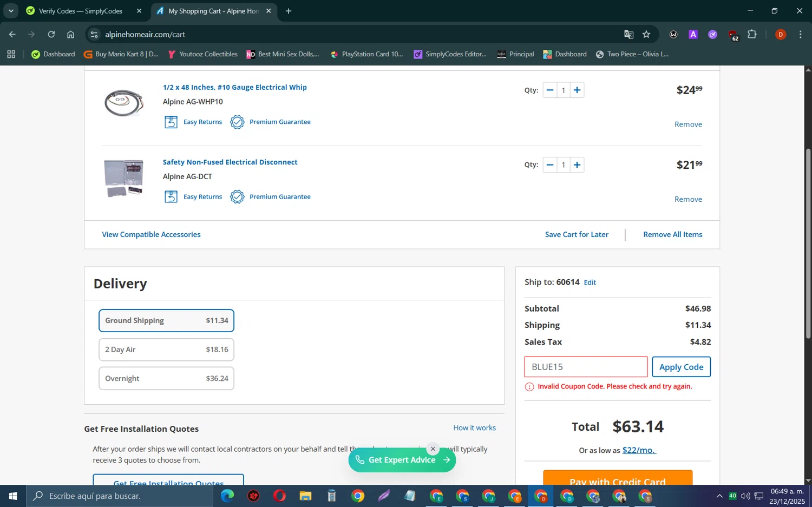Decrease quantity of Safety Non-Fused Electrical Disconnect
Image resolution: width=812 pixels, height=507 pixels.
(550, 165)
